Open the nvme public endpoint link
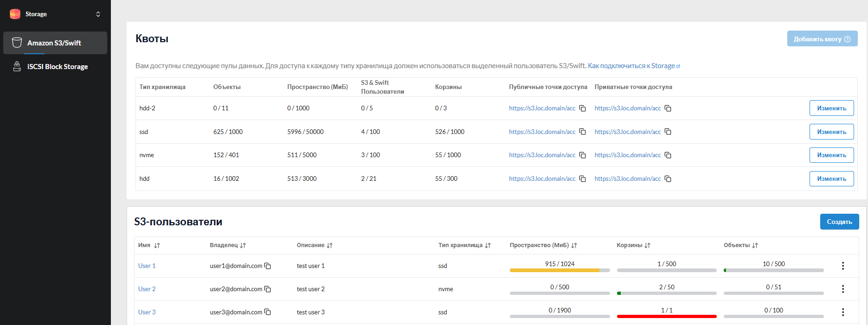868x325 pixels. tap(542, 155)
